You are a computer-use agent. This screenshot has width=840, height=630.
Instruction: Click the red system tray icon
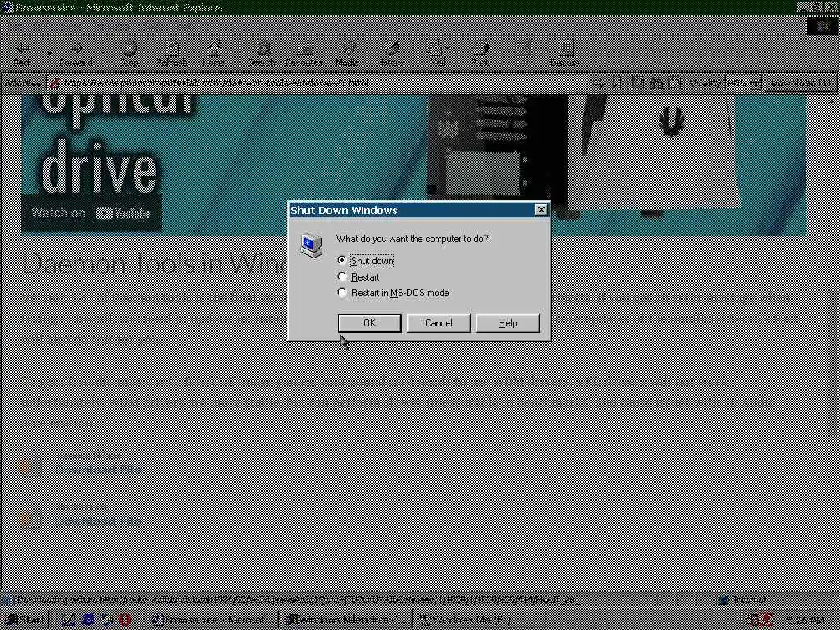tap(766, 619)
